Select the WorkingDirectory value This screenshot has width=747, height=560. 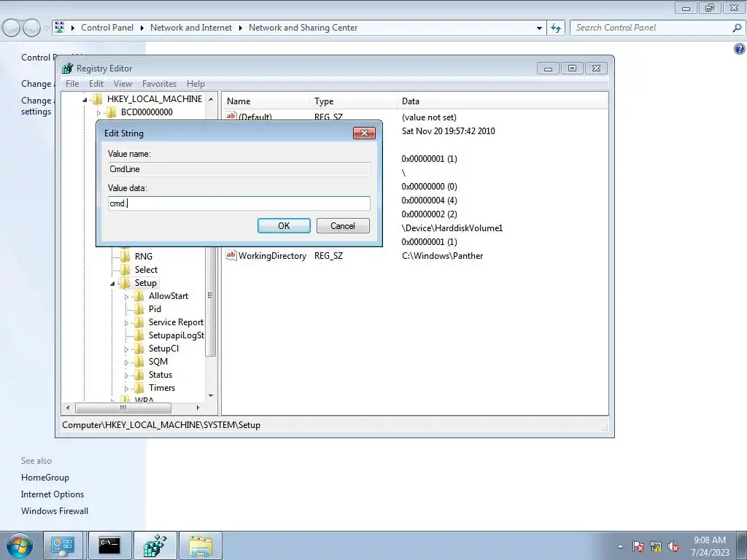[272, 256]
